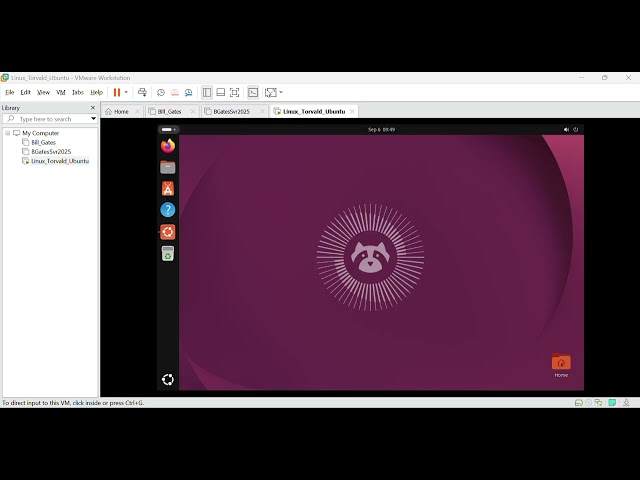
Task: Close the Linux_Torvald_Ubuntu tab
Action: click(352, 111)
